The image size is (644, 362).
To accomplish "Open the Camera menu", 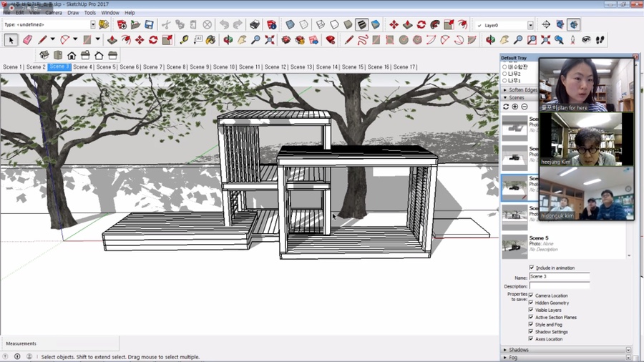I will coord(54,13).
